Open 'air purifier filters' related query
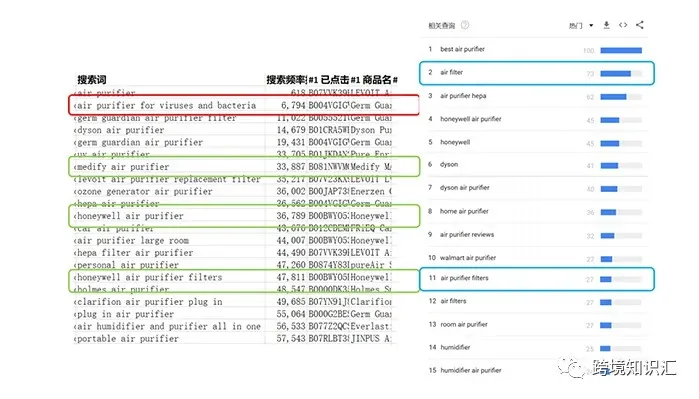The image size is (699, 399). (x=465, y=278)
